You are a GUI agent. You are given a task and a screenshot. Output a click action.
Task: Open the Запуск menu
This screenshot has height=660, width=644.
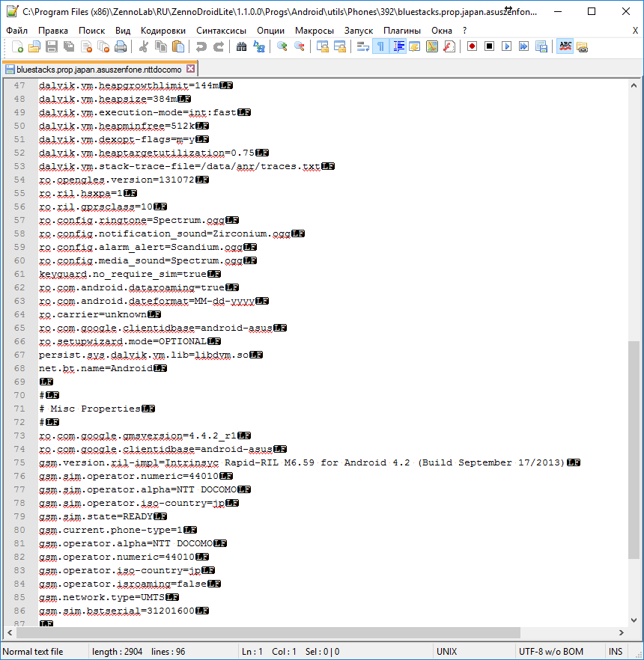coord(359,31)
